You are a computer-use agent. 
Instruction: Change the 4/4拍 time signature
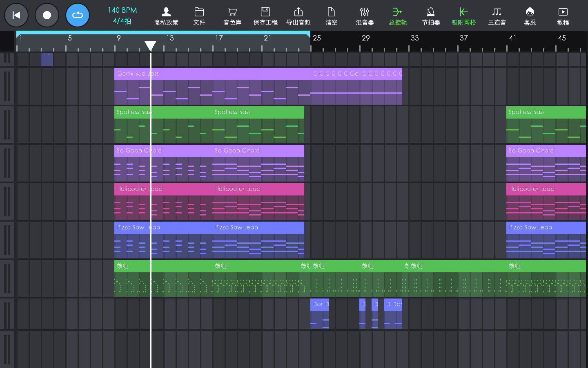click(x=122, y=21)
